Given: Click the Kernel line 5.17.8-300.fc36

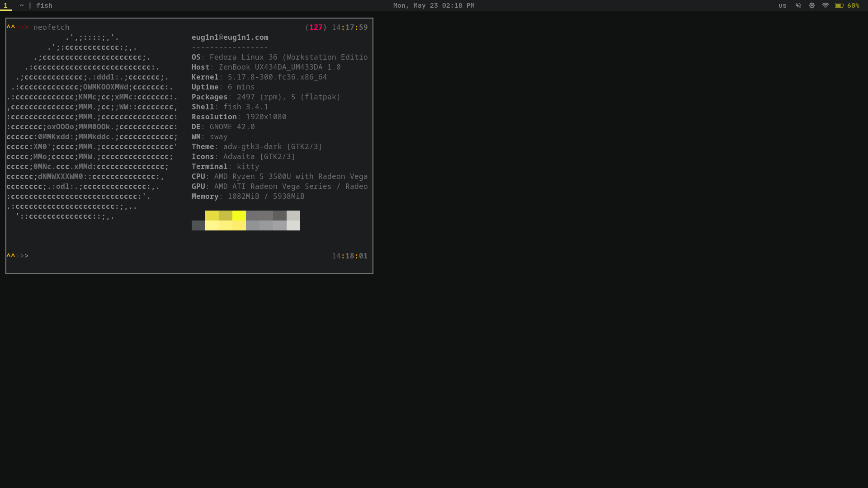Looking at the screenshot, I should pos(259,77).
